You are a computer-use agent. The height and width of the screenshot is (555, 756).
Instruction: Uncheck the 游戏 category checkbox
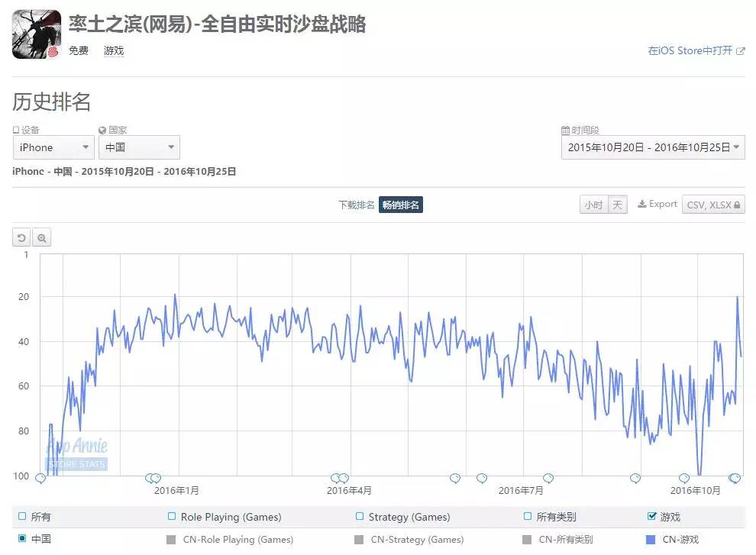652,516
